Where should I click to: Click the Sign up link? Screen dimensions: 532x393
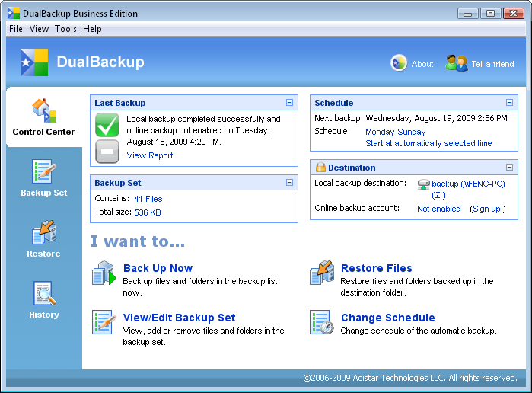(486, 209)
